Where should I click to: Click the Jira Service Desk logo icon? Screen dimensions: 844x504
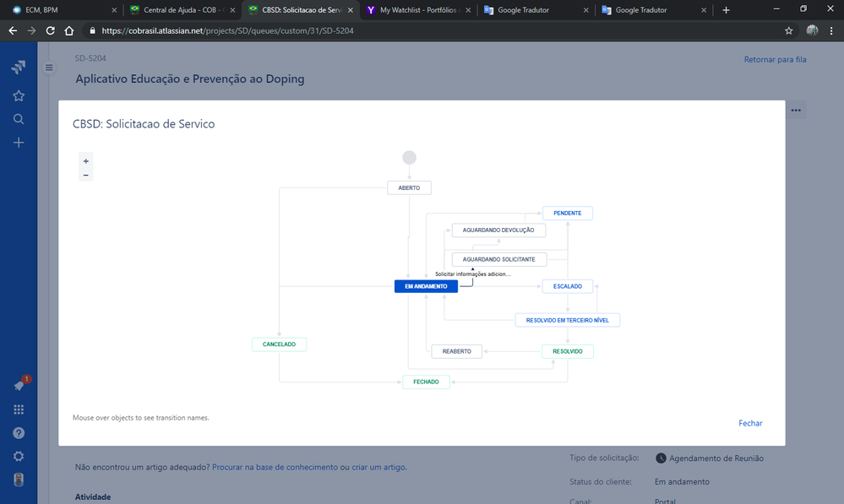pos(19,68)
